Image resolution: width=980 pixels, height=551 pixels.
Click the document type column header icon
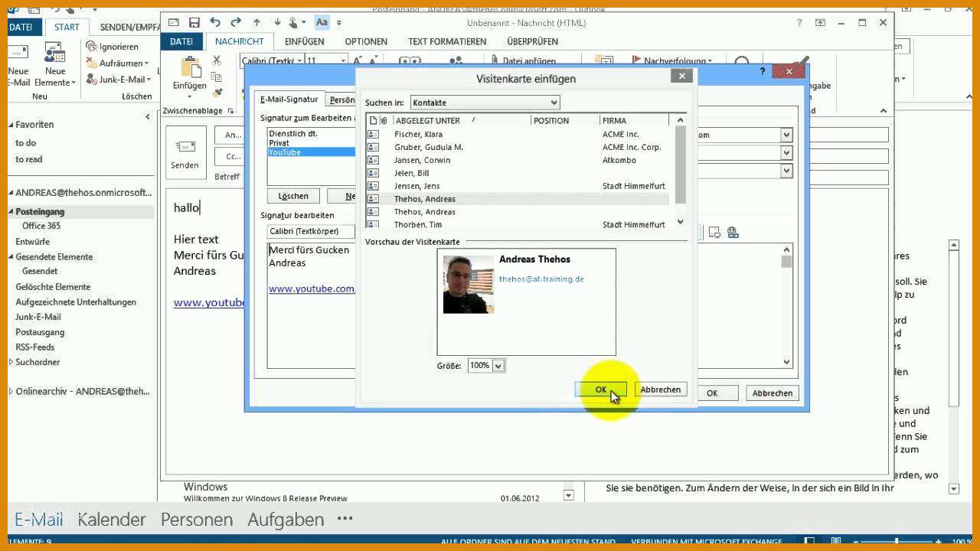(373, 120)
